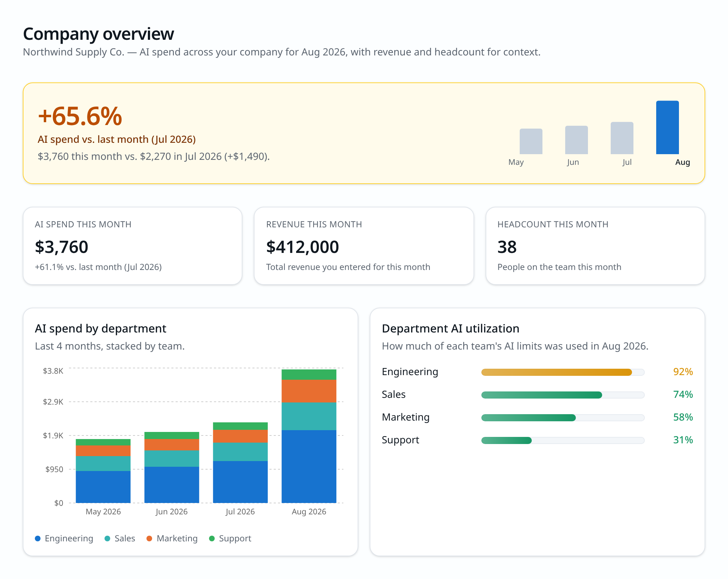Viewport: 728px width, 579px height.
Task: Click the 74% Sales utilization value
Action: point(683,395)
